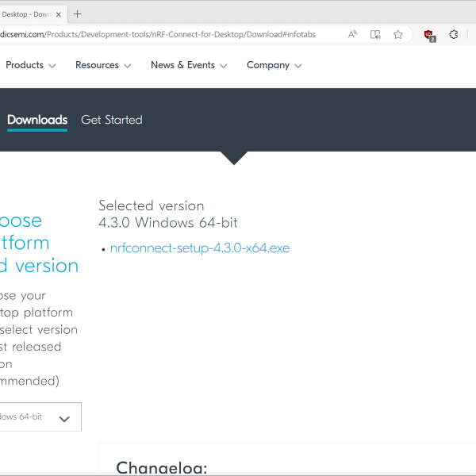This screenshot has height=476, width=476.
Task: Open the uBlock Origin extension icon
Action: (x=429, y=35)
